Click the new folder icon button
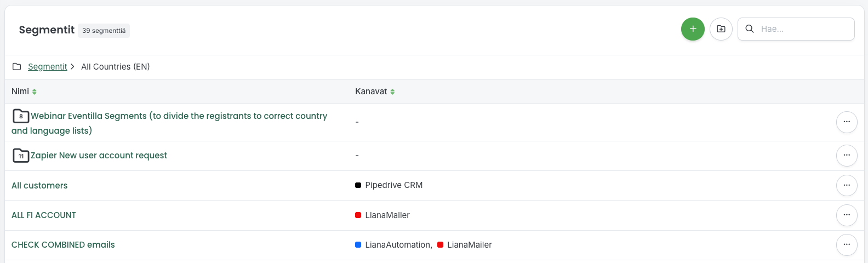The image size is (868, 263). (x=721, y=29)
